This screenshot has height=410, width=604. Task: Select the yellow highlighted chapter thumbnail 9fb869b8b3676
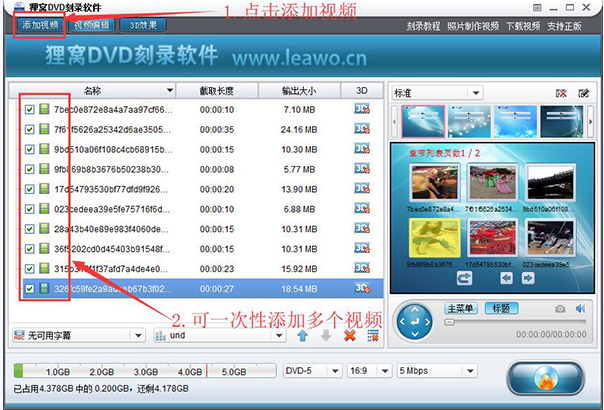click(x=435, y=237)
